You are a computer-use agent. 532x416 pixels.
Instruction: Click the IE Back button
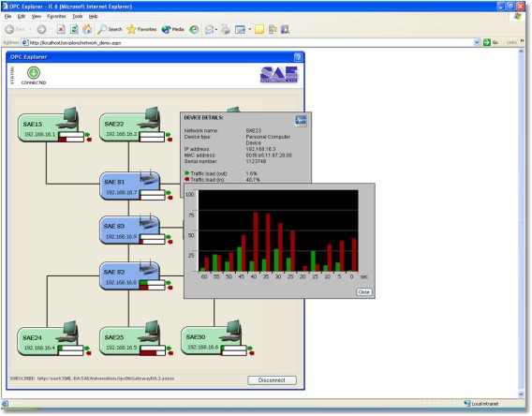[x=15, y=30]
